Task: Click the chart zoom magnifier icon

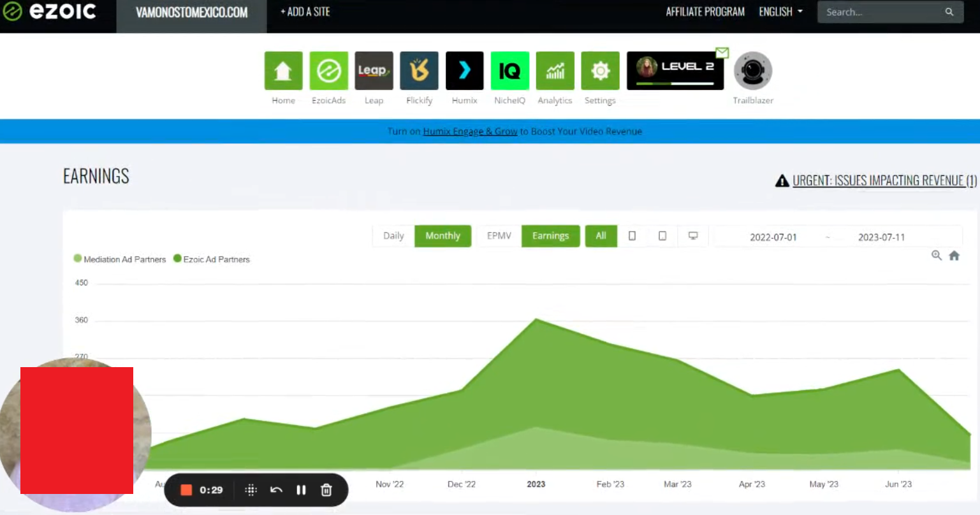Action: pos(936,256)
